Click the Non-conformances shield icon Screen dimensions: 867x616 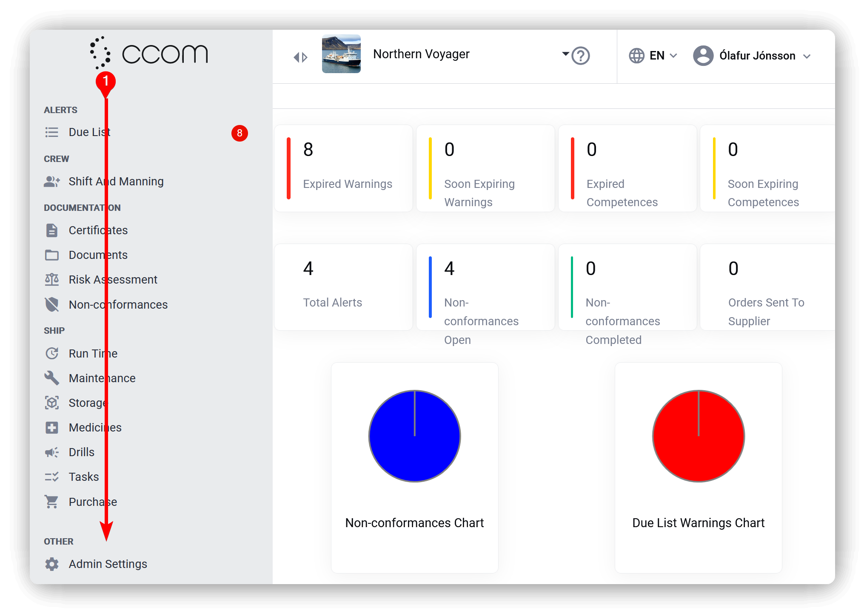(51, 304)
